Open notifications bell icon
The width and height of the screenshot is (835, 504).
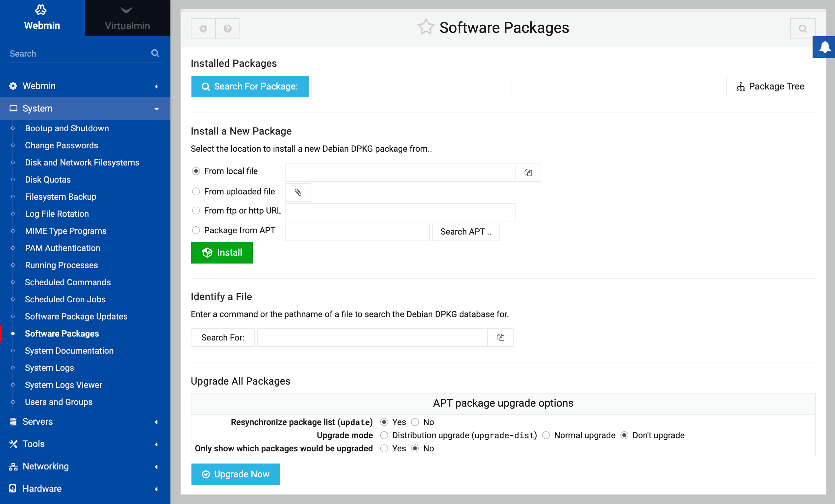824,47
